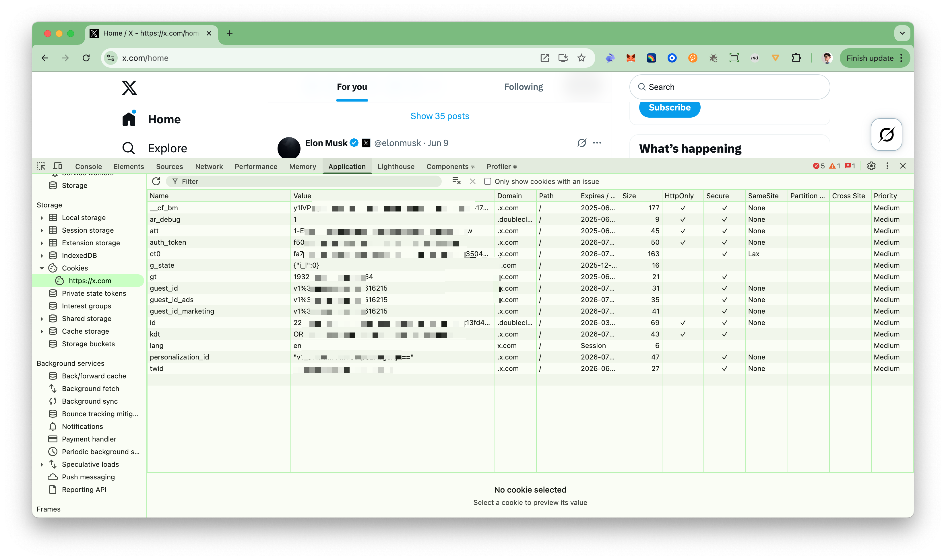946x560 pixels.
Task: Reload the x.com page
Action: [86, 58]
